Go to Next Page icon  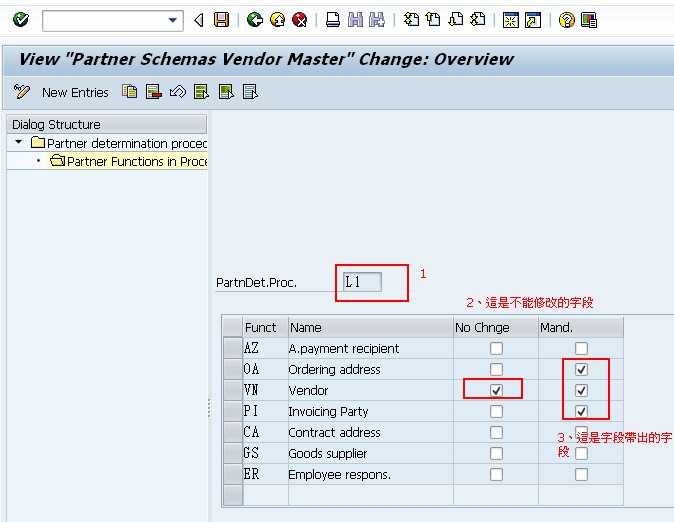pyautogui.click(x=456, y=20)
